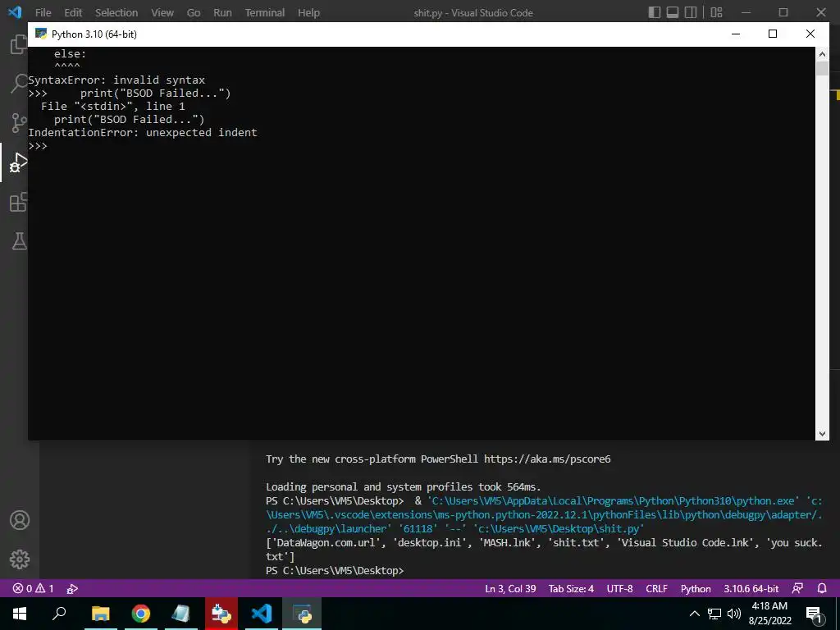Open the Go menu
The image size is (840, 630).
194,12
